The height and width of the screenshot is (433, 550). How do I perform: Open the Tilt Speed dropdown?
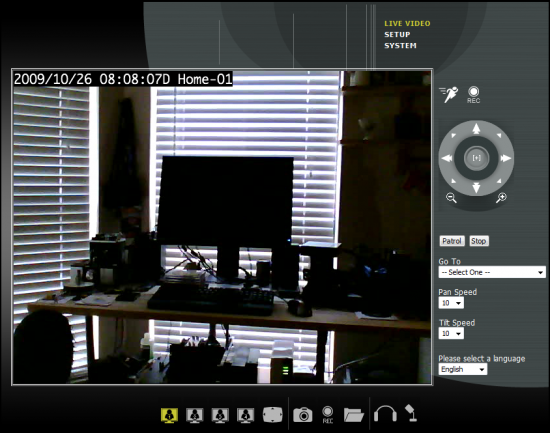click(451, 333)
